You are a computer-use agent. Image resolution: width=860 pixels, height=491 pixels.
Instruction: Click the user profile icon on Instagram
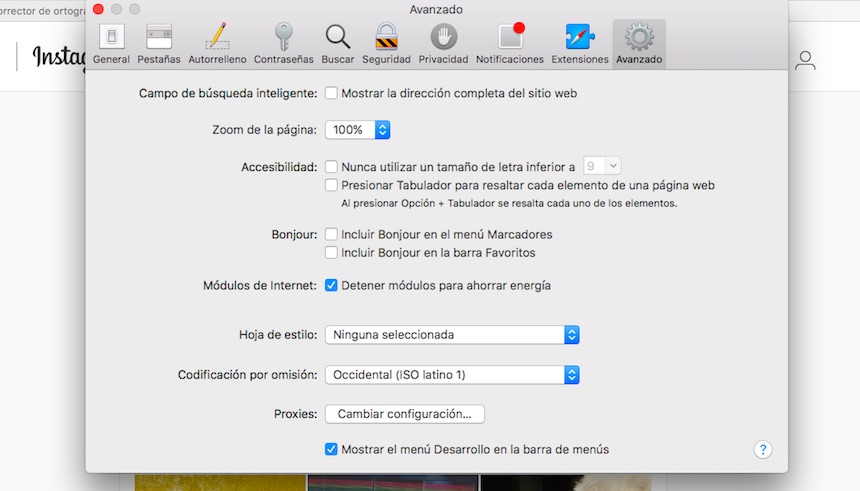click(805, 61)
